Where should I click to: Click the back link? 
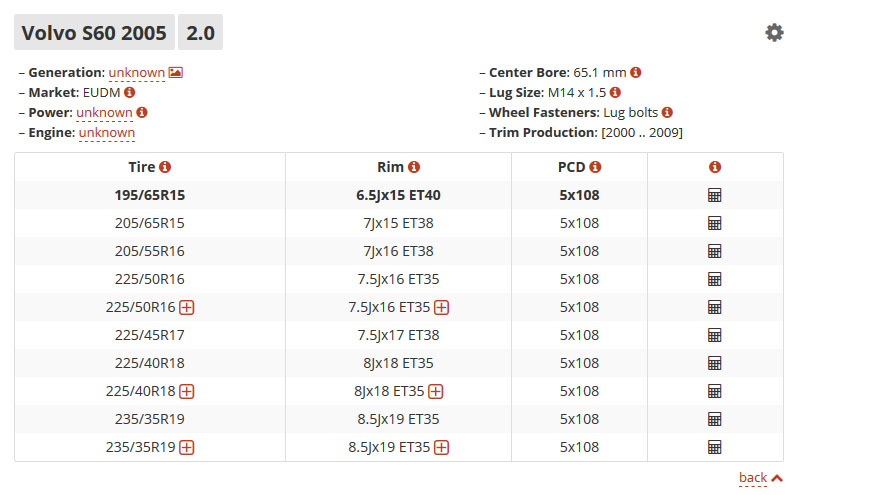[x=753, y=477]
